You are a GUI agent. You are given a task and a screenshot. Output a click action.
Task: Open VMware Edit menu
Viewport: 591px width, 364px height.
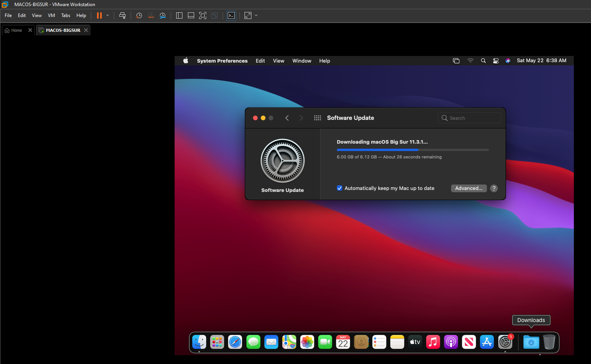(x=22, y=15)
